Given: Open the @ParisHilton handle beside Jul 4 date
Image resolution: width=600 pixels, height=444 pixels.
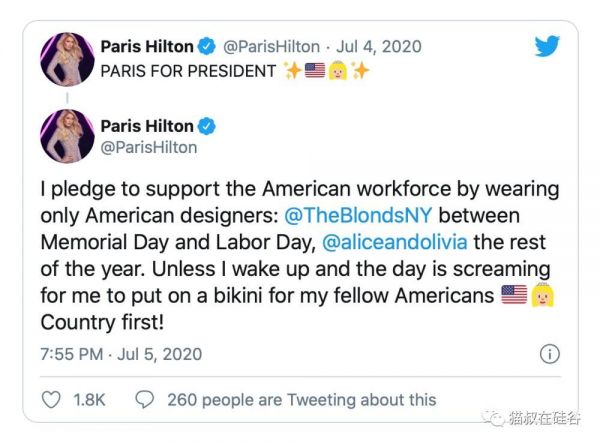Looking at the screenshot, I should [271, 46].
